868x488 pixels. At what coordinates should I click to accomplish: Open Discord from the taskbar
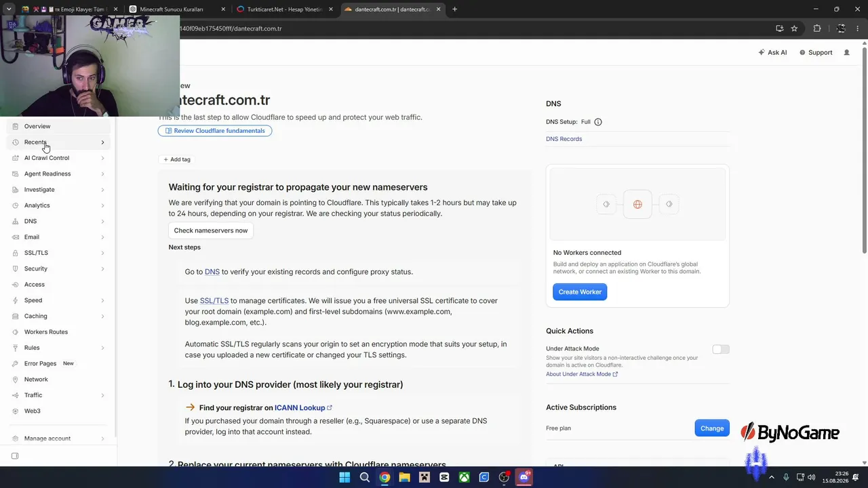pyautogui.click(x=524, y=477)
